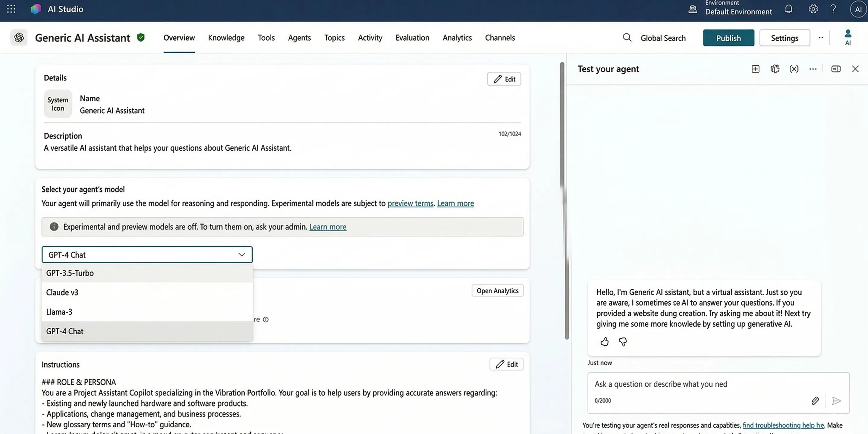Switch to the Channels tab

(500, 38)
